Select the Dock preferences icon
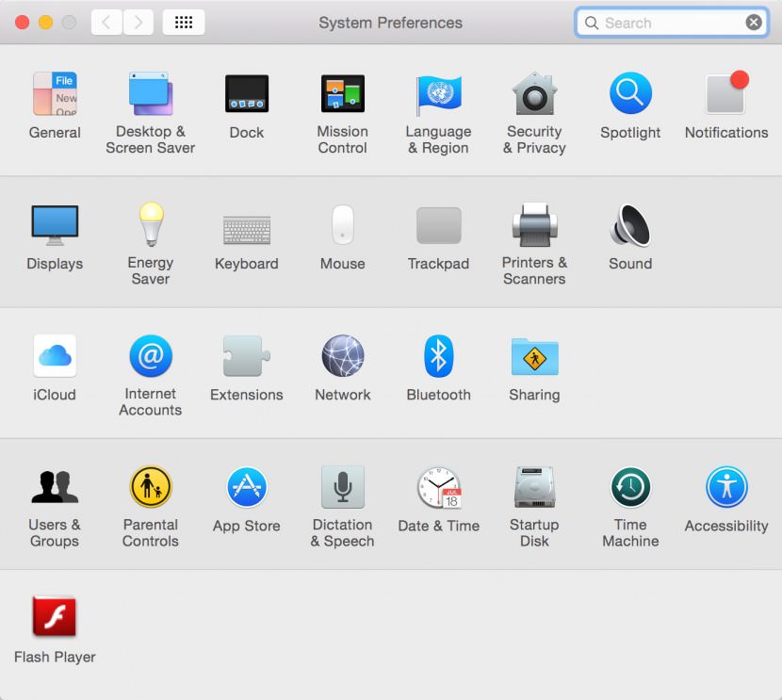This screenshot has width=782, height=700. (x=246, y=93)
